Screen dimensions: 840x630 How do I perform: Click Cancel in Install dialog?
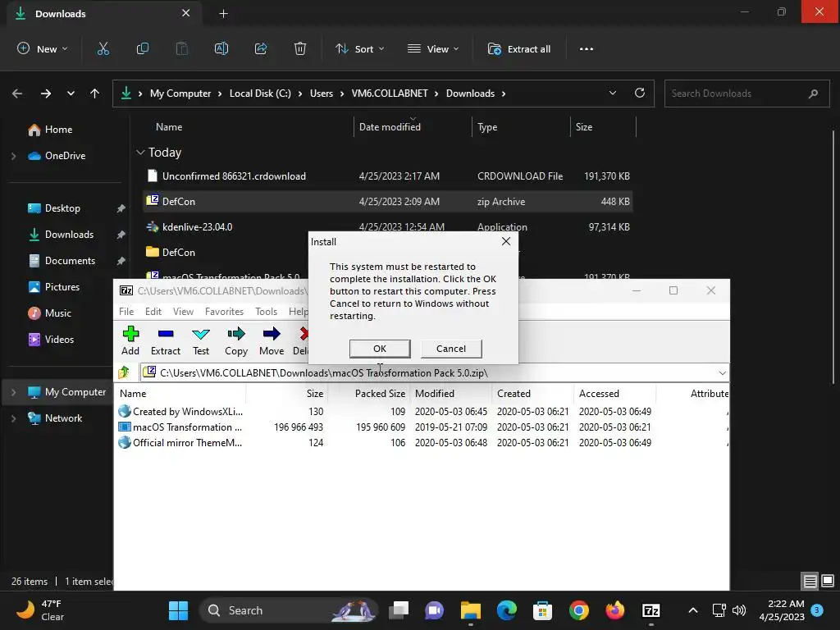click(x=451, y=349)
